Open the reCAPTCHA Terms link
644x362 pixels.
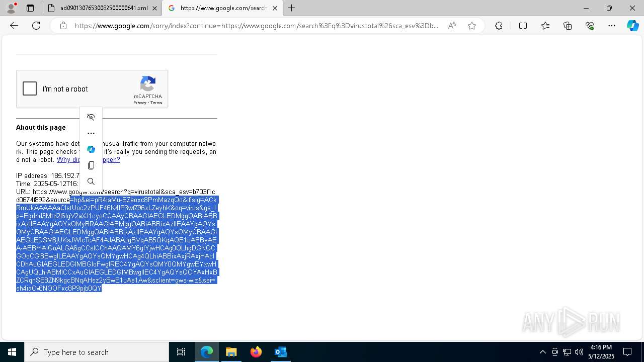click(156, 103)
